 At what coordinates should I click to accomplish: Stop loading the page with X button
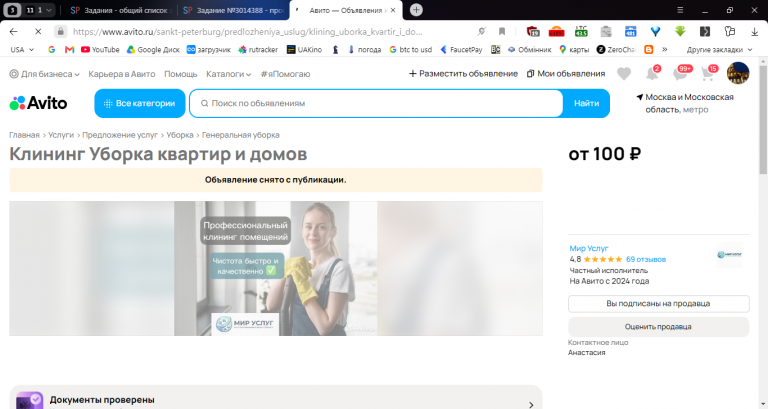click(x=38, y=31)
